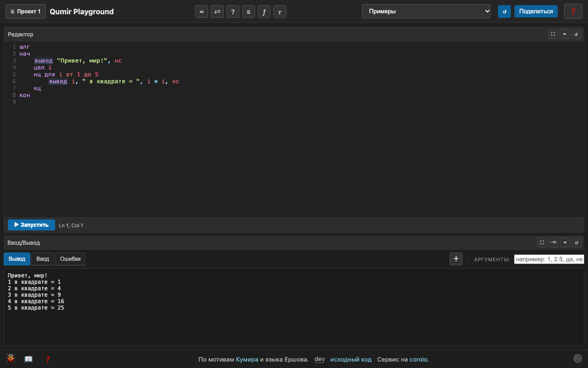
Task: Click the tau symbol toolbar button
Action: (x=280, y=11)
